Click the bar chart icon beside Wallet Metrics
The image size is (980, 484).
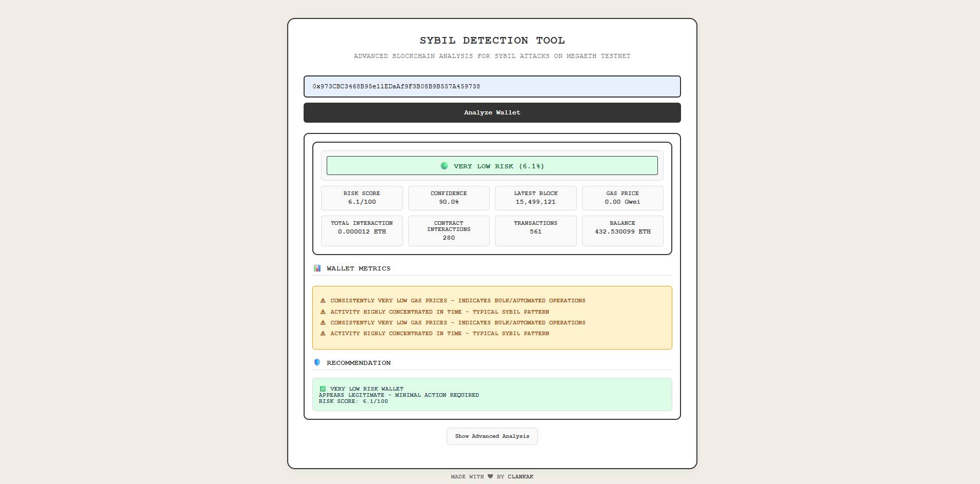pyautogui.click(x=317, y=268)
